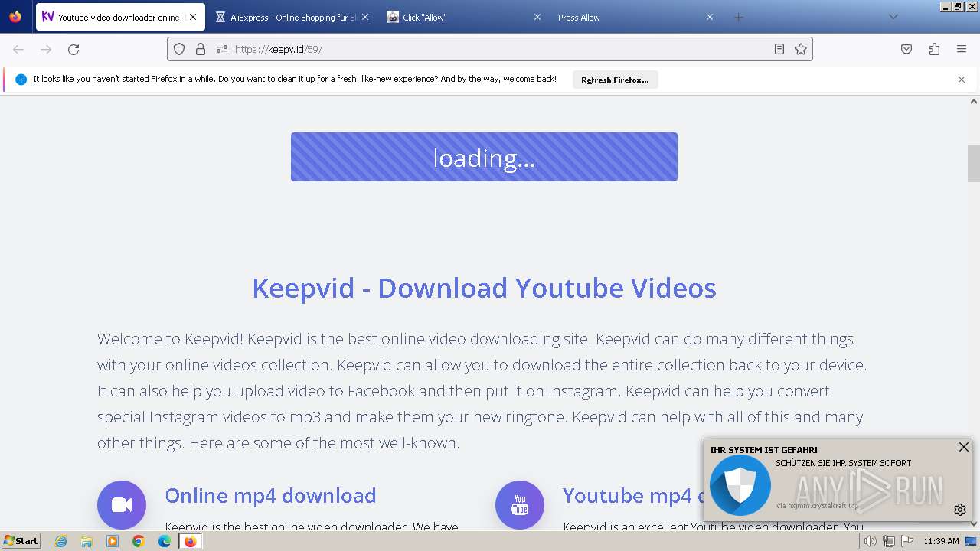Click the Firefox logo icon in the title bar

[x=15, y=17]
